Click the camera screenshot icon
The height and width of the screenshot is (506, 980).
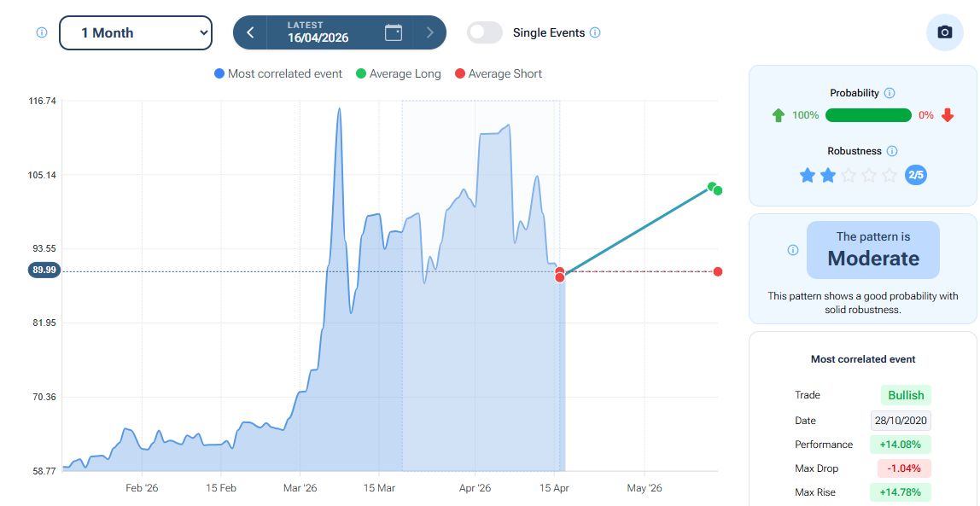pyautogui.click(x=944, y=32)
